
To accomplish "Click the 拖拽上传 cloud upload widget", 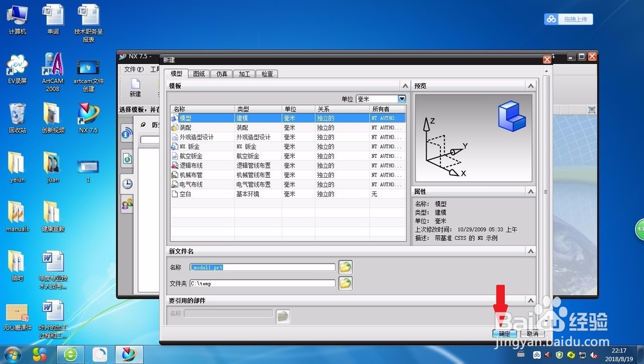I will click(569, 19).
